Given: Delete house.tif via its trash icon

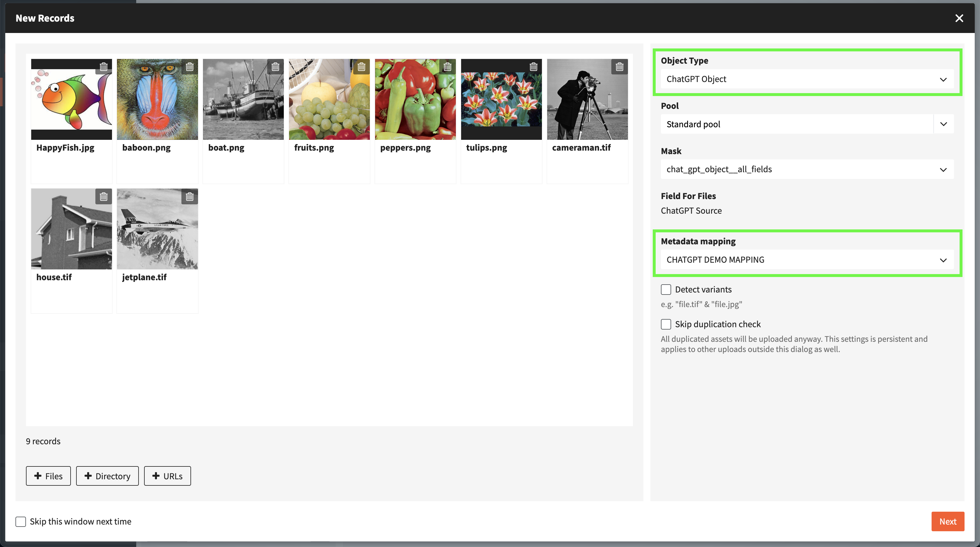Looking at the screenshot, I should click(x=104, y=196).
